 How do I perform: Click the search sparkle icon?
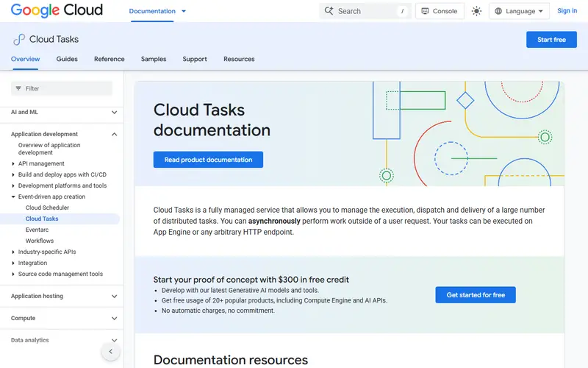[x=329, y=11]
